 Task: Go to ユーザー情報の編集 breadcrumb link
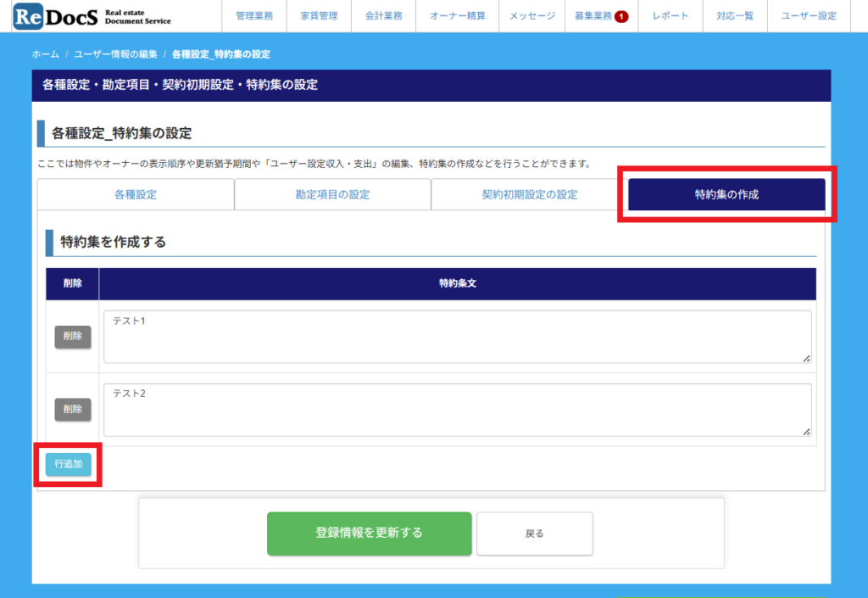pyautogui.click(x=115, y=54)
